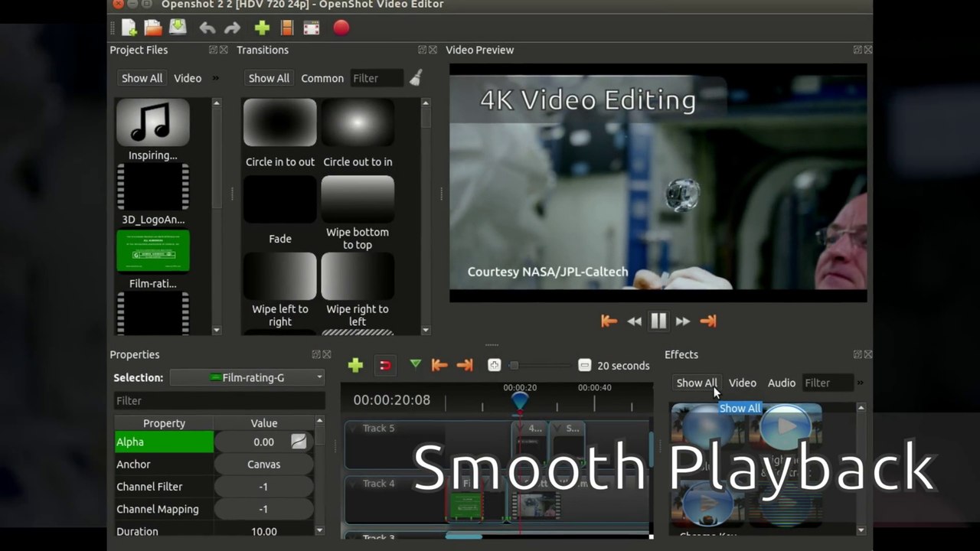The height and width of the screenshot is (551, 980).
Task: Select the 3D_LogoAn... file thumbnail
Action: coord(153,187)
